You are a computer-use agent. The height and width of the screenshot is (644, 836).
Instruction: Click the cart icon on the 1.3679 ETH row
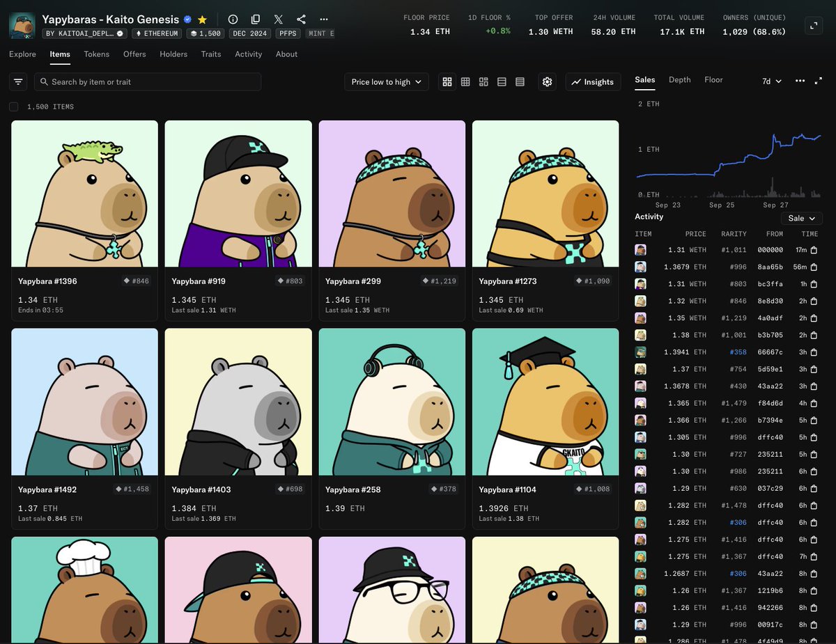[814, 267]
